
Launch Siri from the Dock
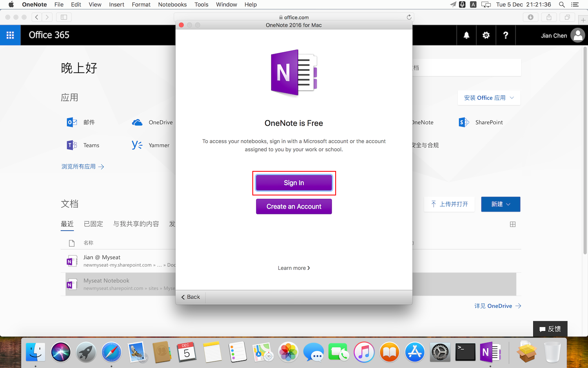[61, 352]
